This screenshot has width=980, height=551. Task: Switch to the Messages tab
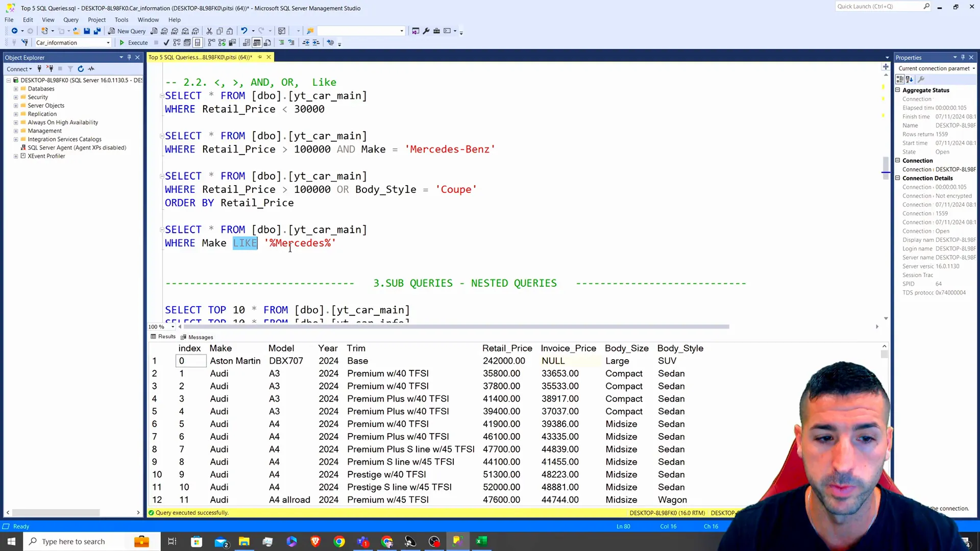tap(197, 337)
